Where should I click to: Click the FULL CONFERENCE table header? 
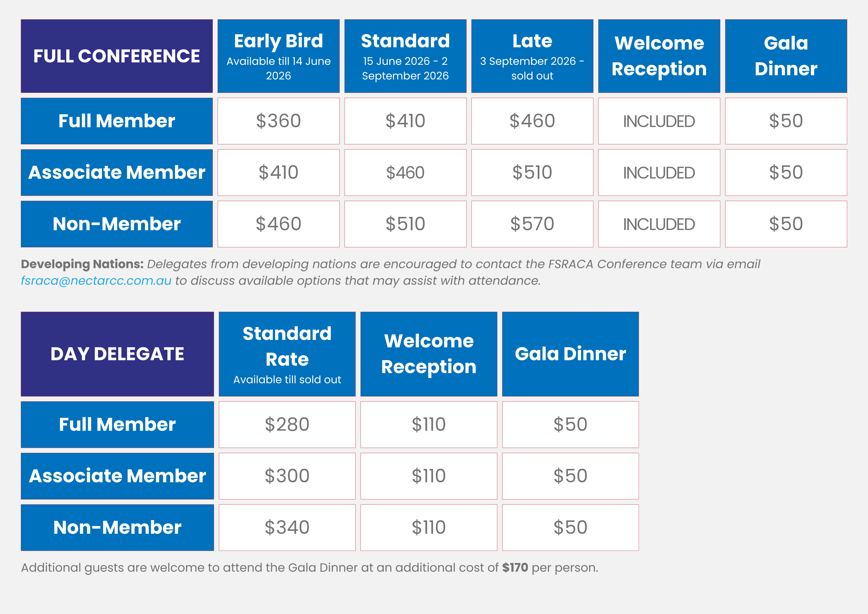click(117, 56)
